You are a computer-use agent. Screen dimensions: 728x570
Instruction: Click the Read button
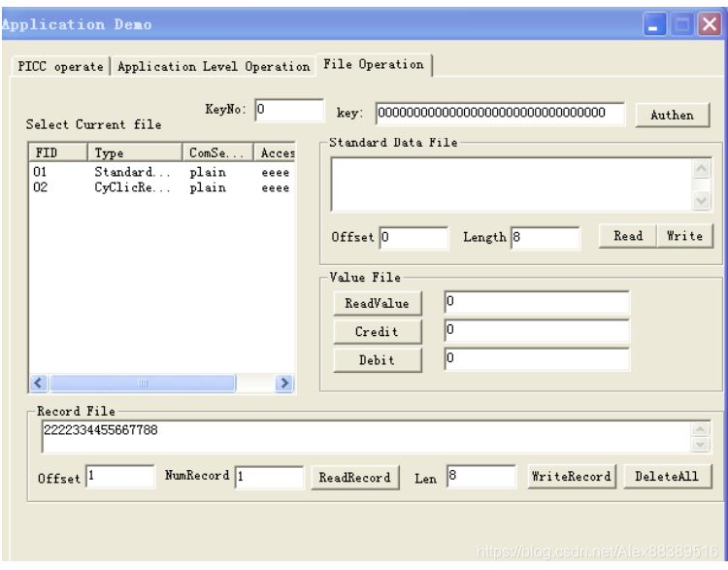coord(628,236)
